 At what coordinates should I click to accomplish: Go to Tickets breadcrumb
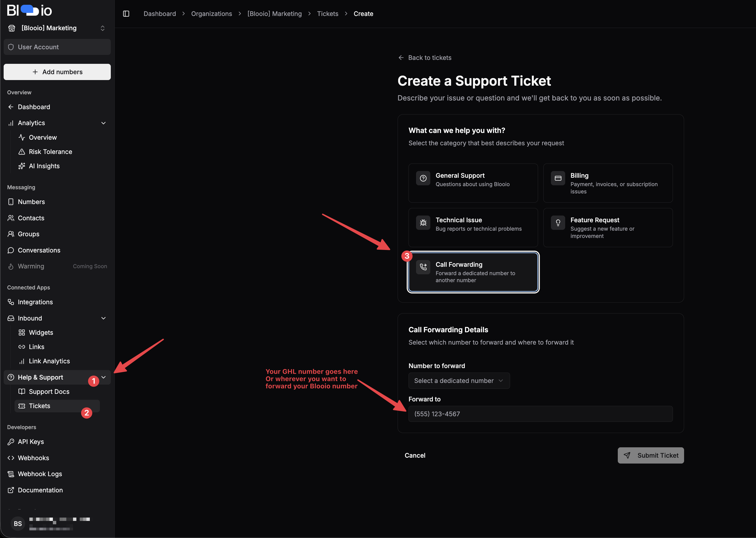click(x=328, y=14)
